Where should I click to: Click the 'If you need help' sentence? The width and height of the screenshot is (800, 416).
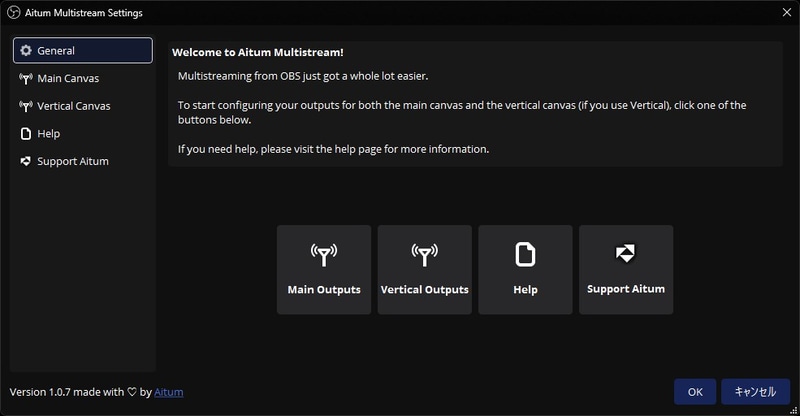coord(333,149)
